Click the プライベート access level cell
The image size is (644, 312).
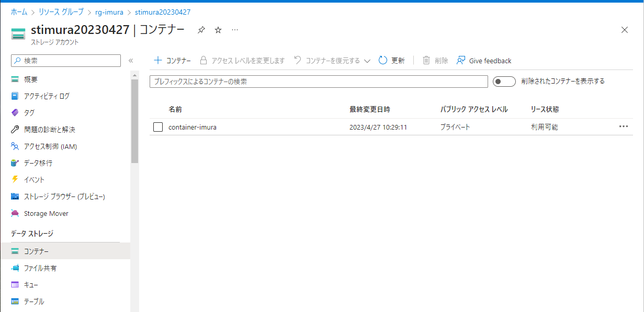point(455,127)
